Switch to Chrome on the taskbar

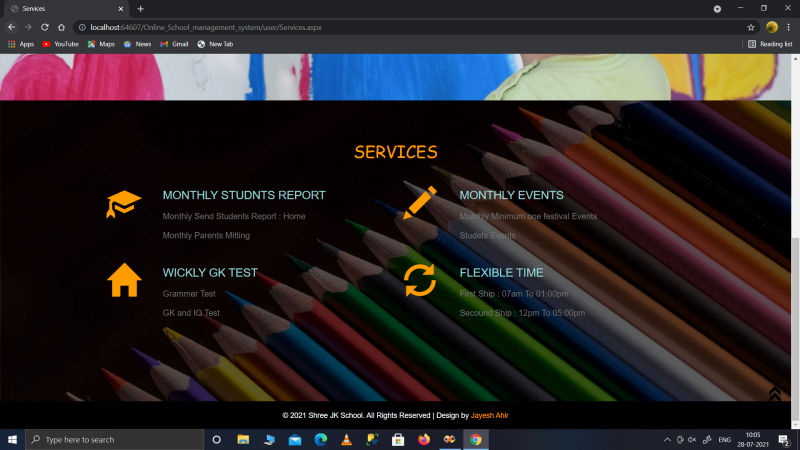tap(476, 439)
